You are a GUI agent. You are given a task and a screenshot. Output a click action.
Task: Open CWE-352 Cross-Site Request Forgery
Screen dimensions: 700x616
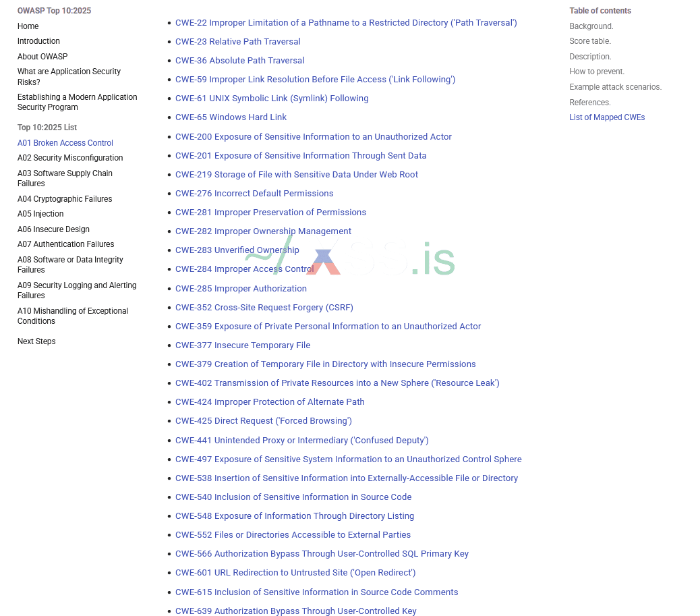coord(264,308)
